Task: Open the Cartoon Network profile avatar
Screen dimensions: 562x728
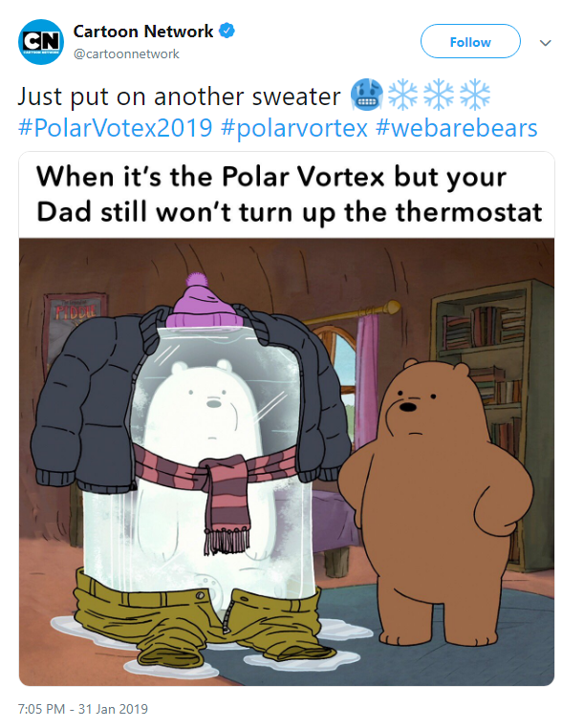Action: point(41,42)
